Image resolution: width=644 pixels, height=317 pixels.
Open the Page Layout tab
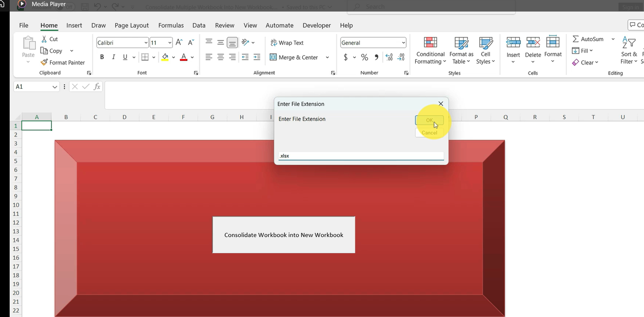tap(132, 25)
